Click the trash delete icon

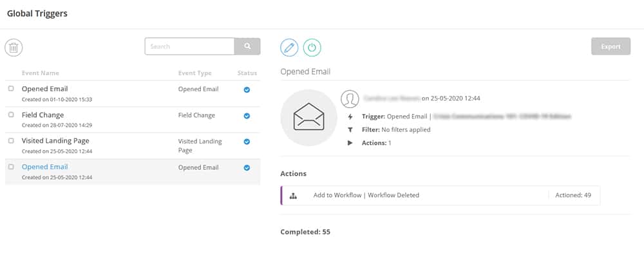tap(14, 47)
